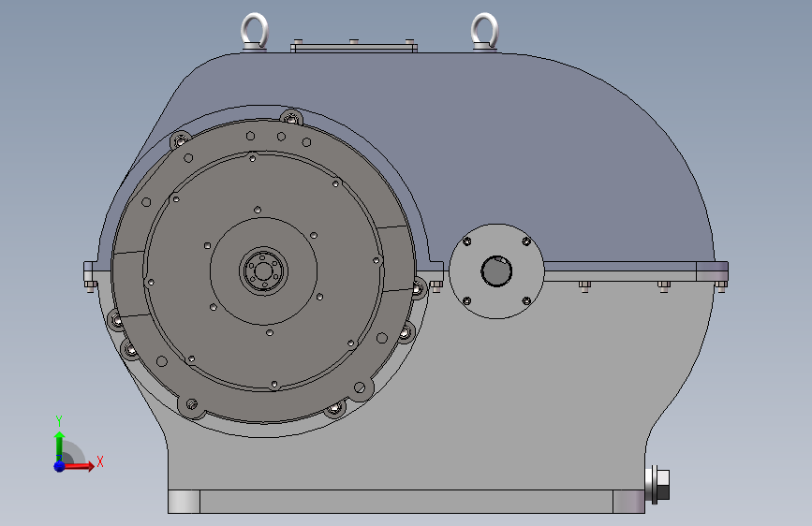
Task: Click the red X axis of triad
Action: click(x=80, y=466)
